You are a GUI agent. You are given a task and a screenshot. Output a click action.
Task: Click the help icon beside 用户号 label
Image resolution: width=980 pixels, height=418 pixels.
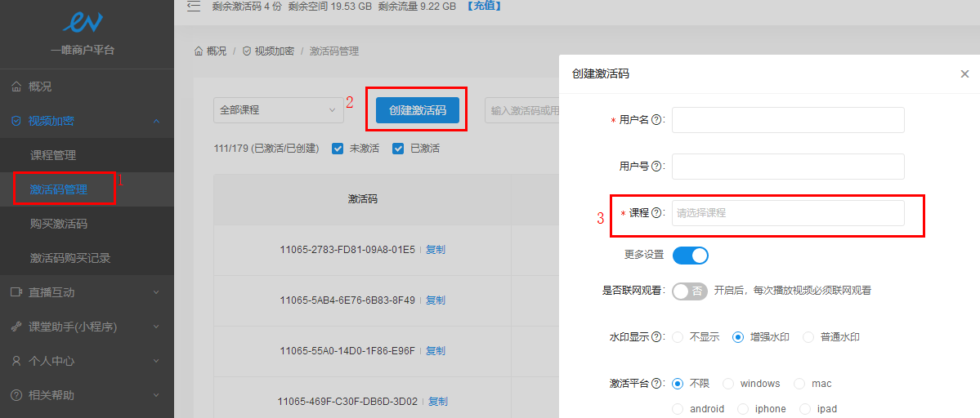[656, 167]
